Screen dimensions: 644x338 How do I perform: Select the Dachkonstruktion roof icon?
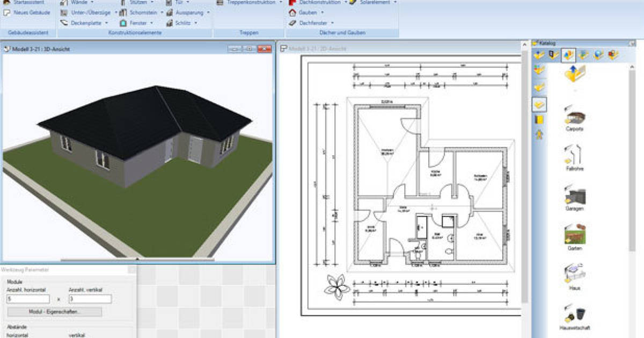pos(292,2)
